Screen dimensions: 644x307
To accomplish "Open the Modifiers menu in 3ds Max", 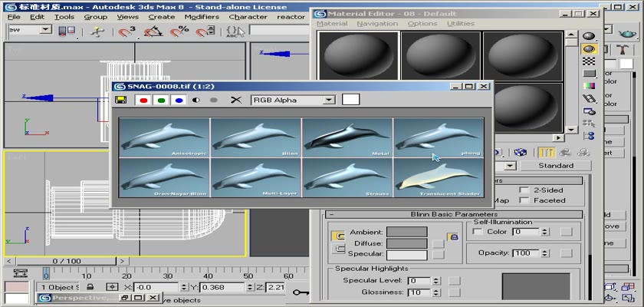I will pyautogui.click(x=202, y=17).
